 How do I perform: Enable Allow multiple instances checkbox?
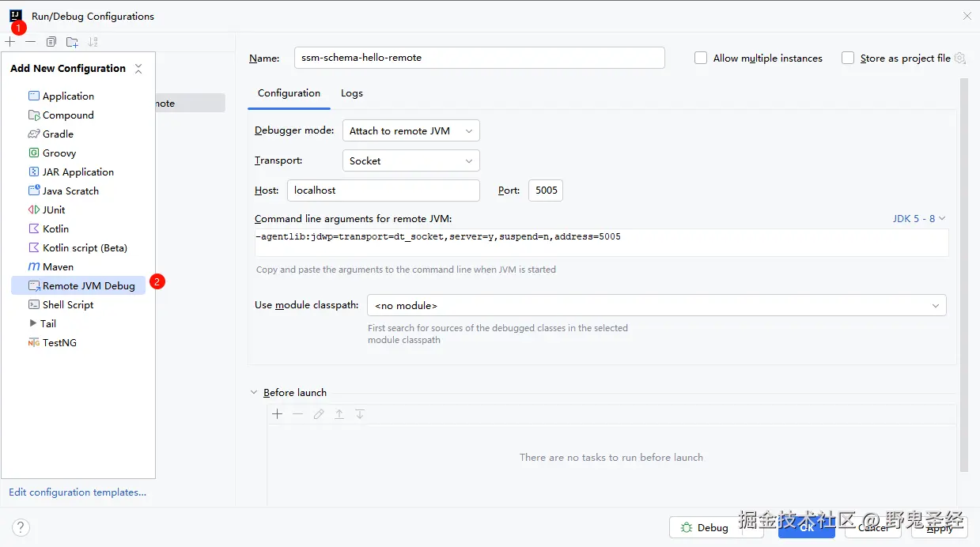click(701, 58)
